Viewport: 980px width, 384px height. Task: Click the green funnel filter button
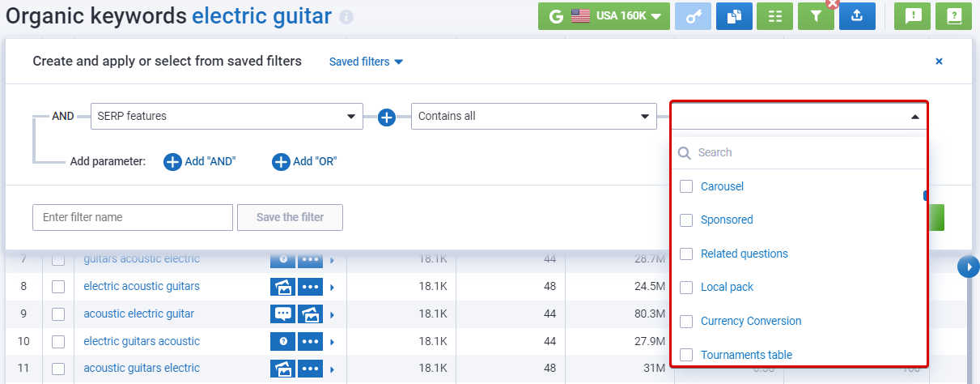pyautogui.click(x=815, y=16)
